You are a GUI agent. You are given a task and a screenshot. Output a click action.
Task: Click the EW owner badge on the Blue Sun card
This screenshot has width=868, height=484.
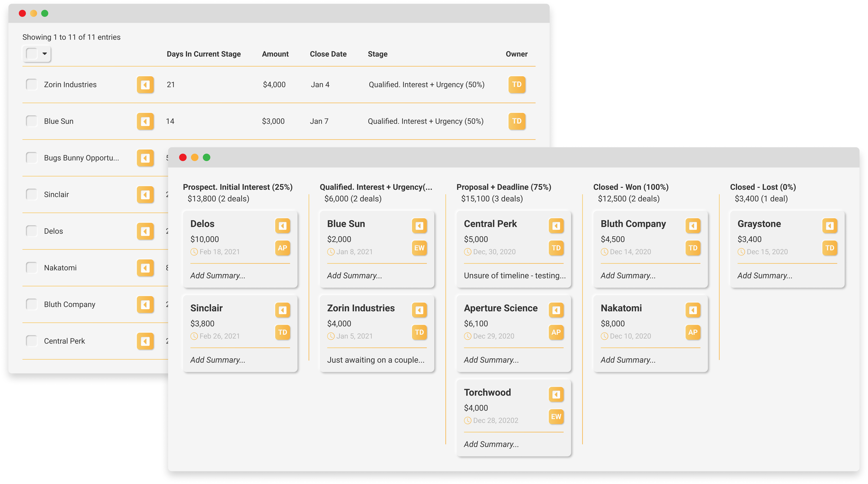pos(420,248)
